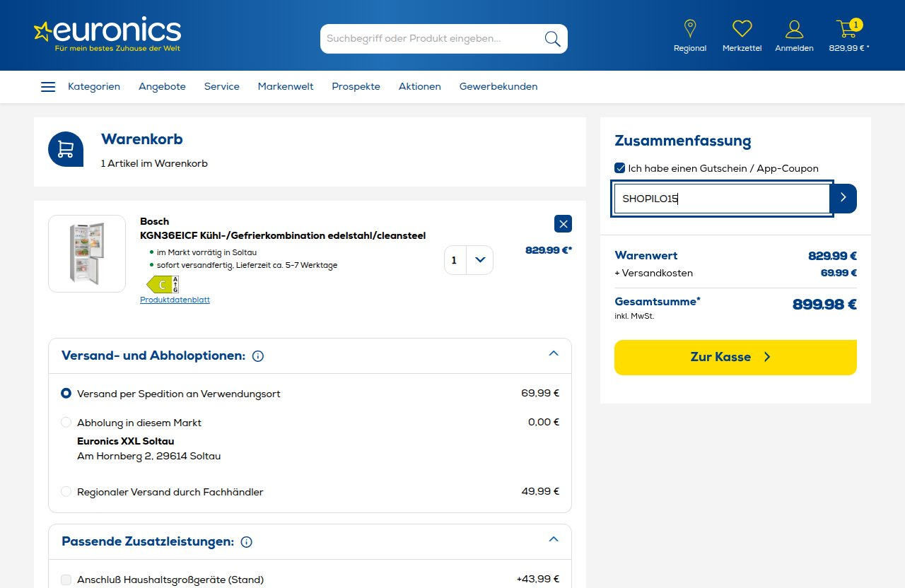Click the Bosch brand name text
This screenshot has height=588, width=905.
pyautogui.click(x=154, y=221)
